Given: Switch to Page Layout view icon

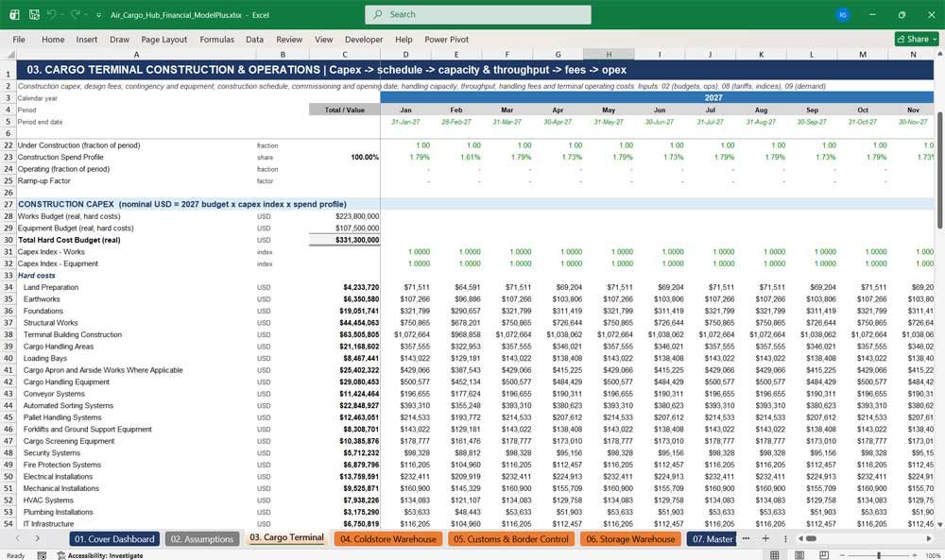Looking at the screenshot, I should tap(799, 555).
